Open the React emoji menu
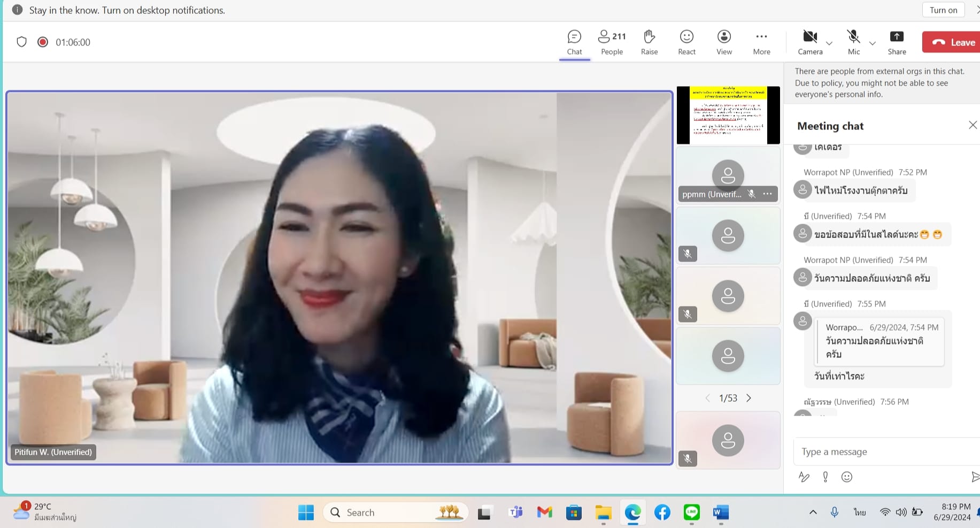 686,42
